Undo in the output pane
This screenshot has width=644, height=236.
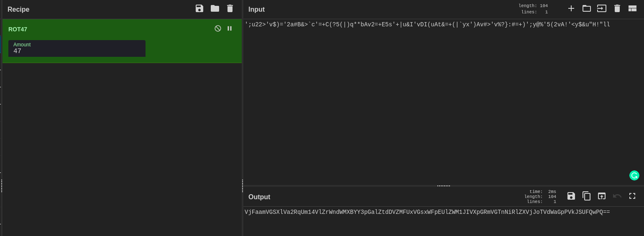[x=617, y=196]
